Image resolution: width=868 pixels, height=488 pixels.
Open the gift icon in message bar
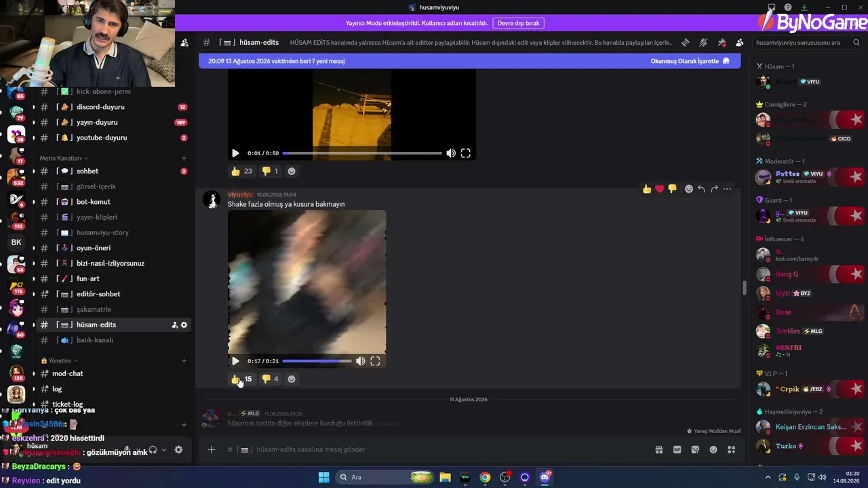(x=658, y=449)
